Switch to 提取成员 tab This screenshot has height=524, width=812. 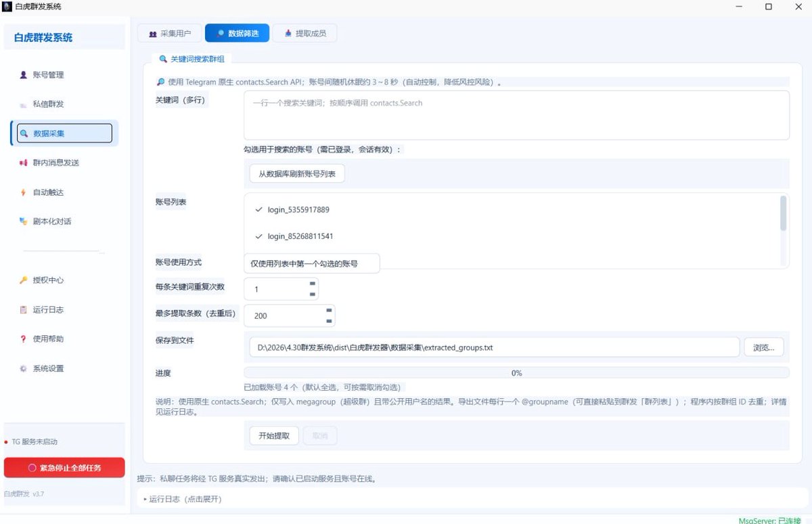tap(304, 33)
